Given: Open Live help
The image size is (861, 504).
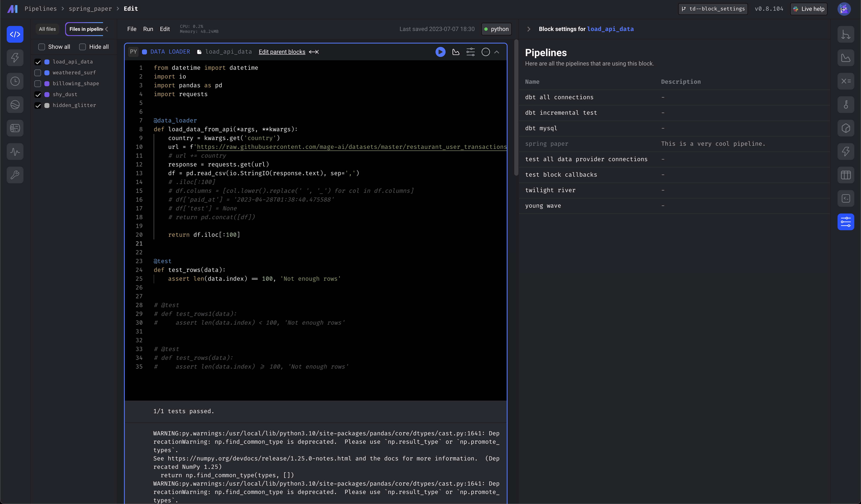Looking at the screenshot, I should pyautogui.click(x=809, y=9).
